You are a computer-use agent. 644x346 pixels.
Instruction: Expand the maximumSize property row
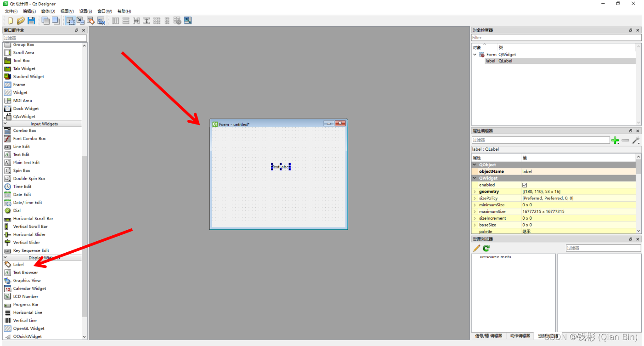(475, 212)
